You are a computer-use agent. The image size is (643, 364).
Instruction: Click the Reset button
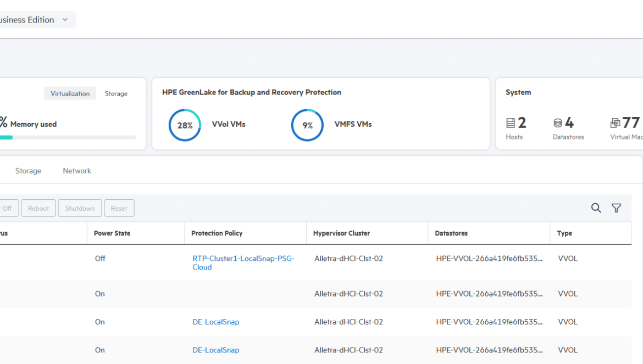tap(119, 208)
